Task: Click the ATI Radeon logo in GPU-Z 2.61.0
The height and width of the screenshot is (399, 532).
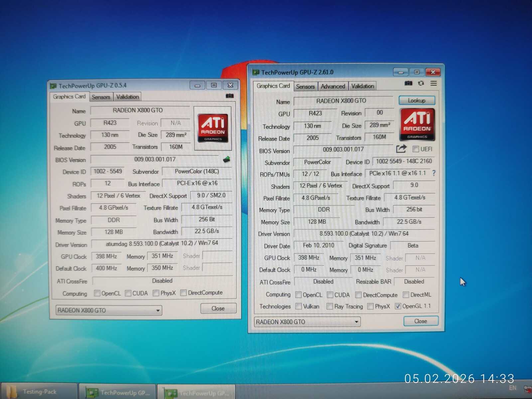Action: 417,125
